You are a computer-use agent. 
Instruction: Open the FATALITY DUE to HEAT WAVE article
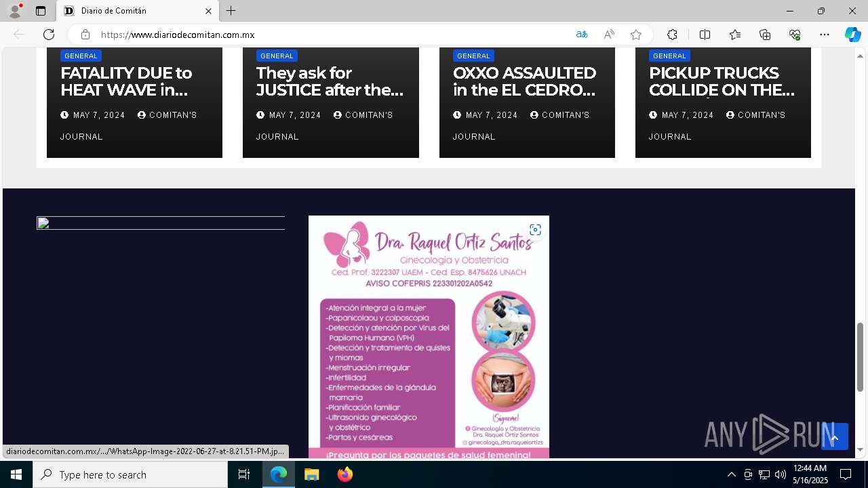(x=126, y=81)
